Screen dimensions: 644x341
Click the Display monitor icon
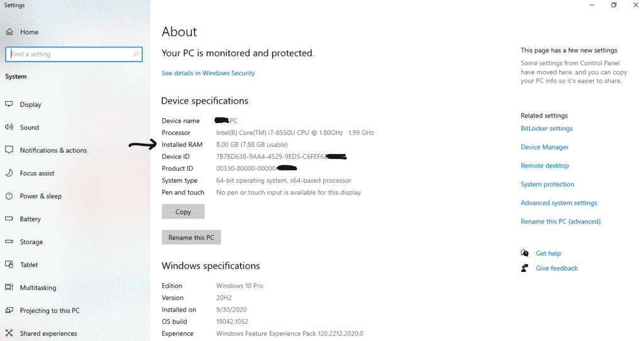[x=9, y=104]
